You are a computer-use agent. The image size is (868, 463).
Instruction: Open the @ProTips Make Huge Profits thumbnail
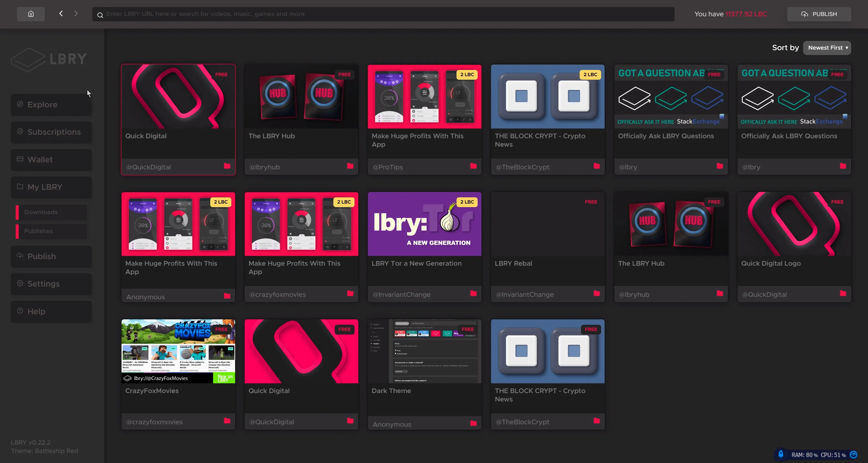(425, 97)
